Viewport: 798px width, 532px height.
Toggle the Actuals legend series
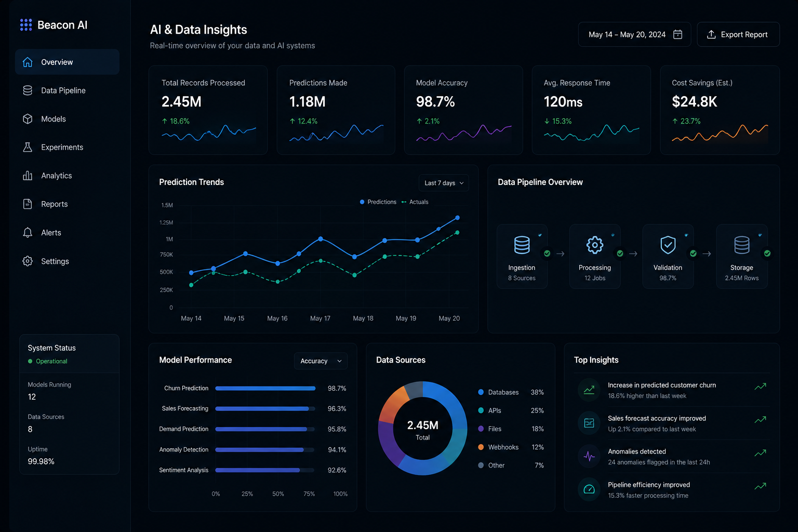[x=415, y=202]
